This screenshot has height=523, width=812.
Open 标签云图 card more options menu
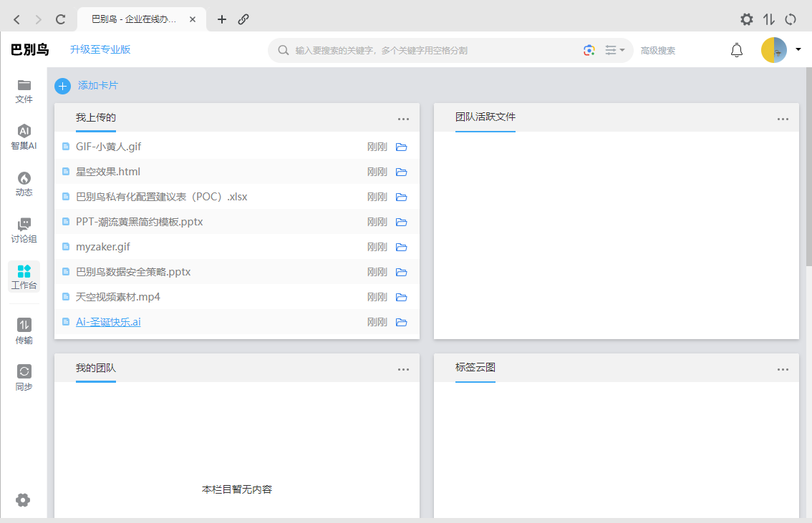783,369
